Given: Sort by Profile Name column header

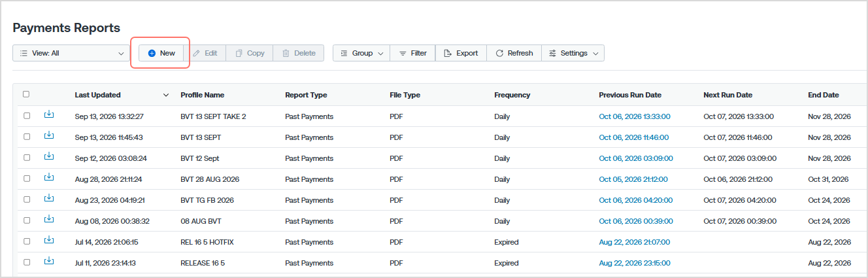Looking at the screenshot, I should tap(203, 95).
